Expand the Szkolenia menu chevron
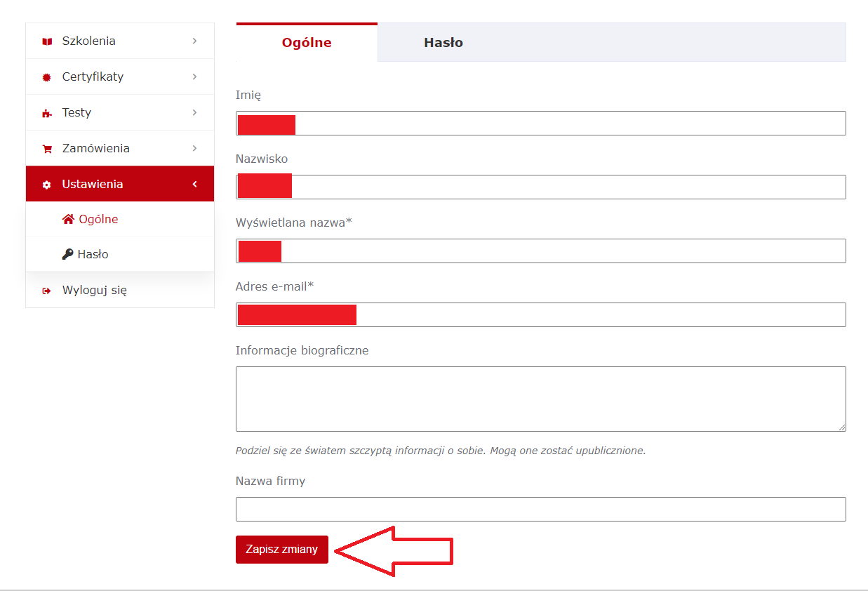The width and height of the screenshot is (868, 591). (194, 41)
